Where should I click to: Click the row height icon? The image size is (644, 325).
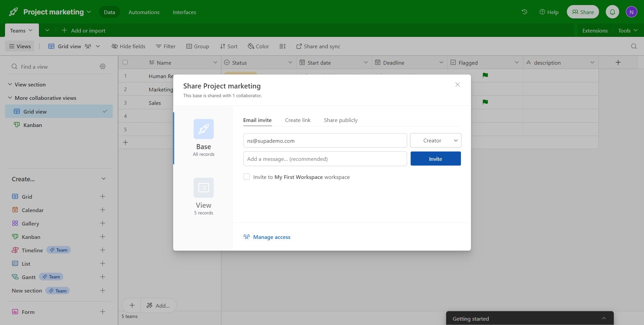pyautogui.click(x=282, y=46)
